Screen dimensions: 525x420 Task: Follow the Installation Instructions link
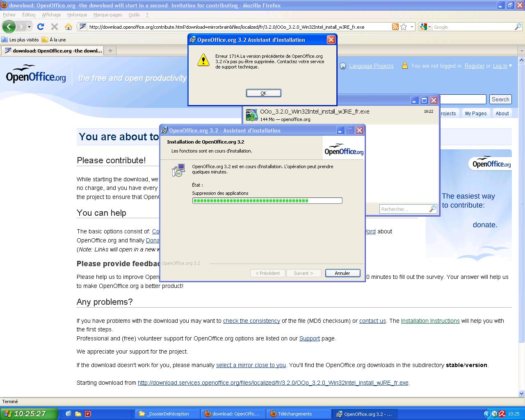(x=430, y=321)
